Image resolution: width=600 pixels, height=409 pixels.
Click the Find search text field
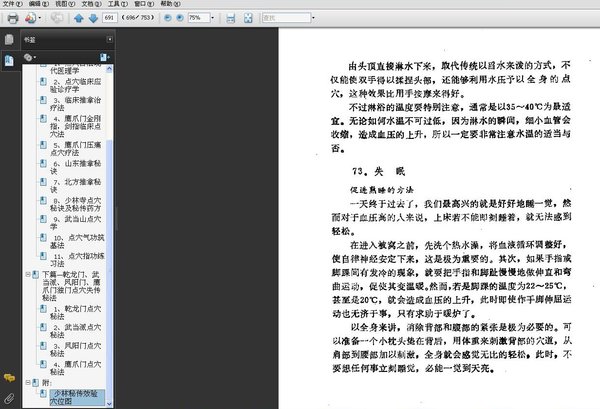(x=286, y=18)
